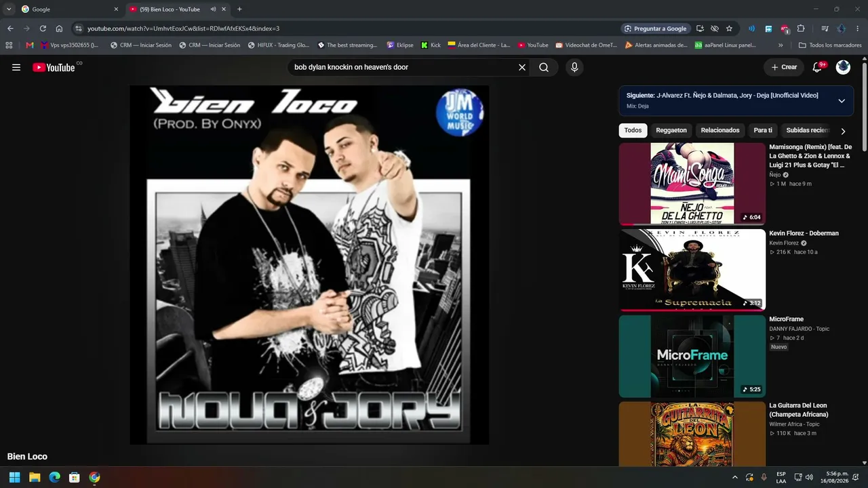The height and width of the screenshot is (488, 868).
Task: Open Microsoft Edge from the taskbar
Action: (54, 477)
